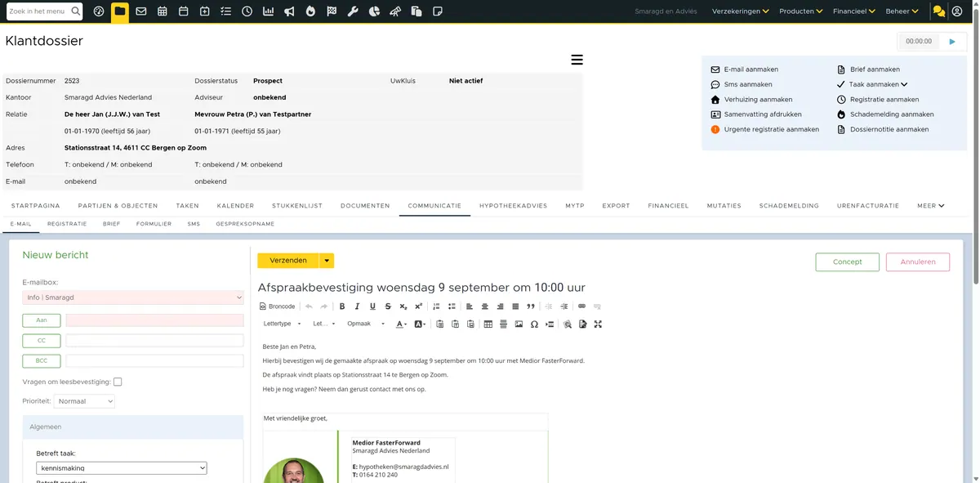
Task: Open the telescope icon in top navigation
Action: (x=395, y=11)
